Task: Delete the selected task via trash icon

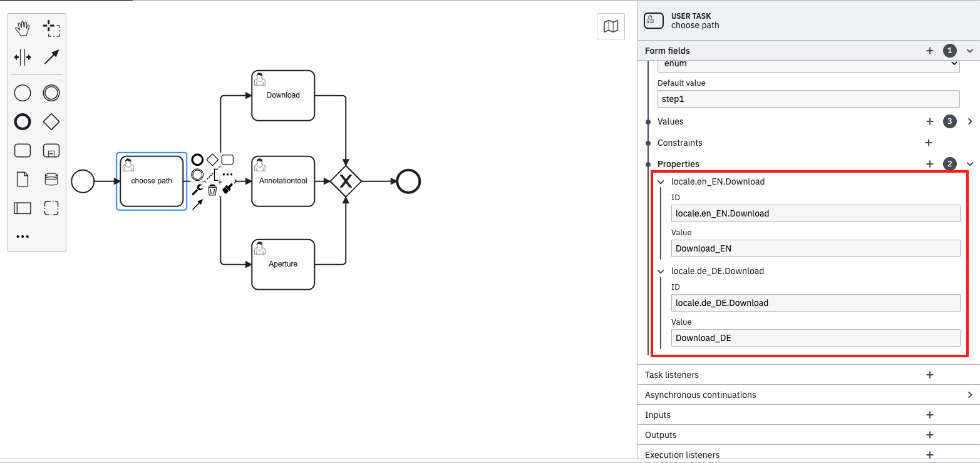Action: click(x=212, y=190)
